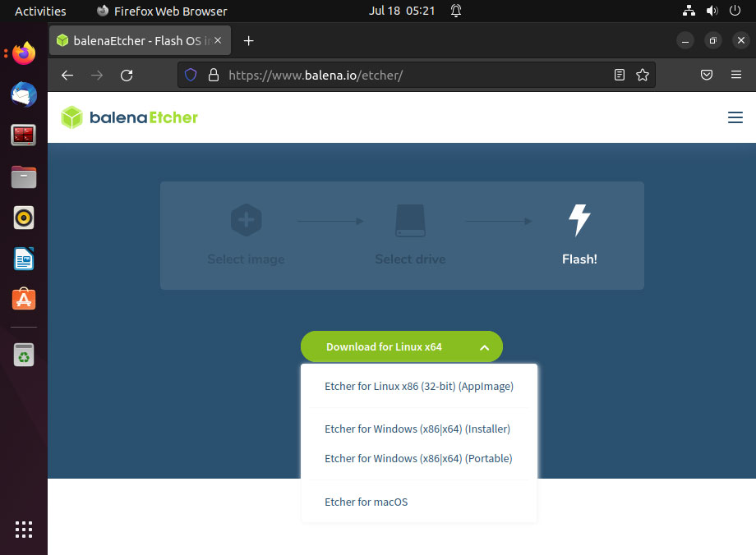
Task: Open the clock and calendar panel
Action: tap(402, 11)
